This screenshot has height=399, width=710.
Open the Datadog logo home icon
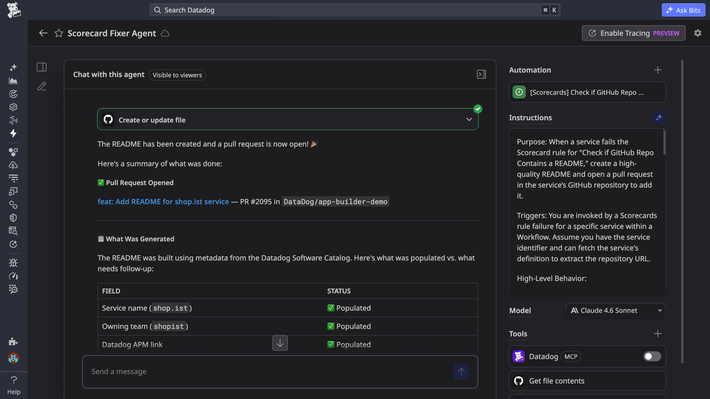pos(14,10)
